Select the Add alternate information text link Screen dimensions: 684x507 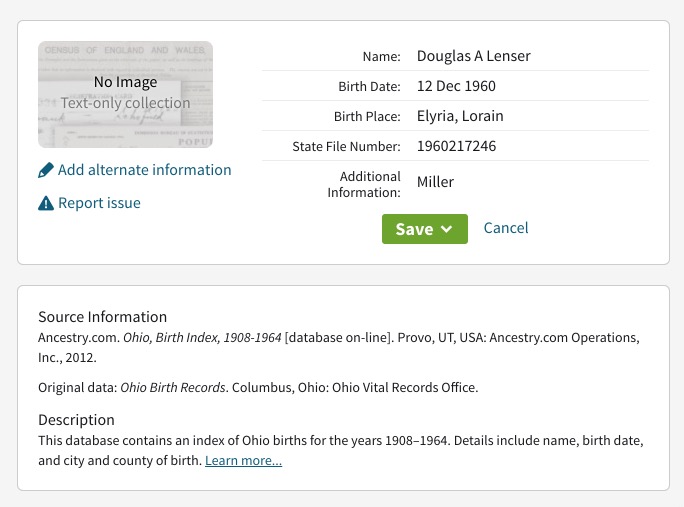coord(144,170)
